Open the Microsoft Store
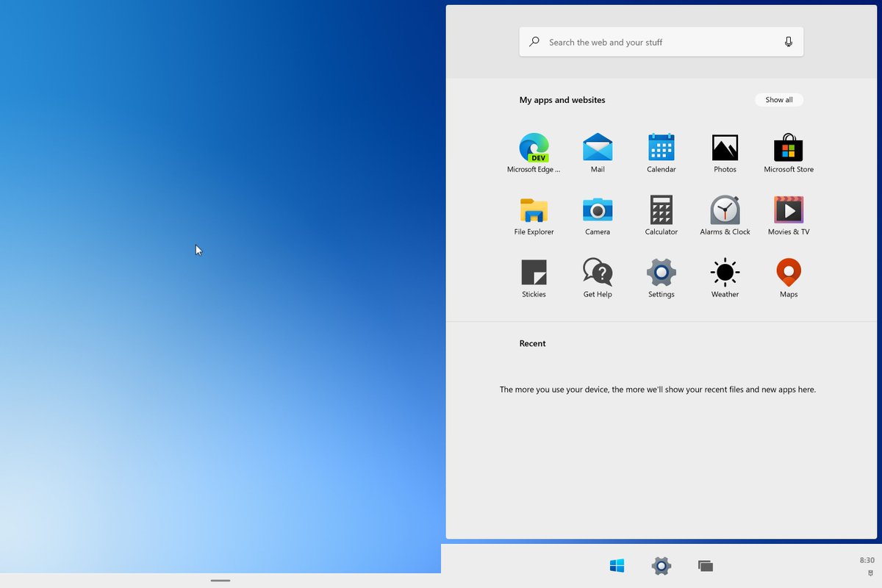The height and width of the screenshot is (588, 882). (788, 147)
